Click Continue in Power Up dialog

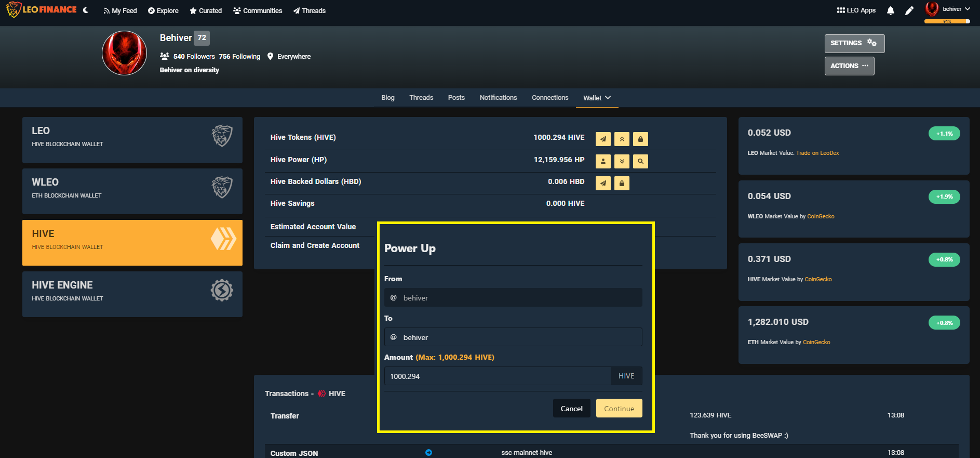tap(619, 408)
